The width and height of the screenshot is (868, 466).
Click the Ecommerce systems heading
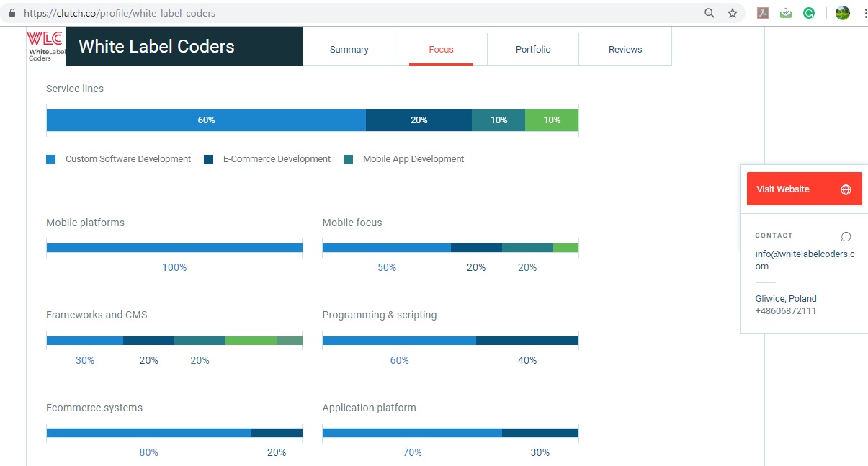coord(94,408)
